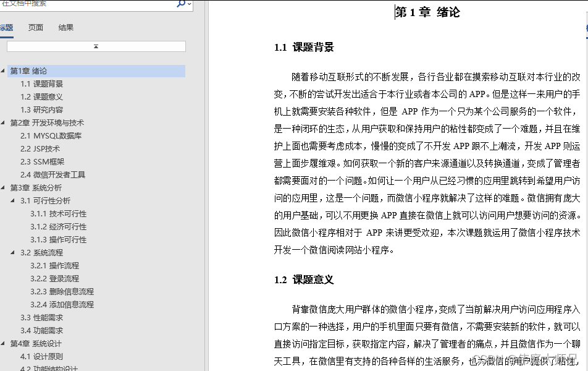
Task: Click the document heading 1.2 课题意义
Action: point(304,279)
